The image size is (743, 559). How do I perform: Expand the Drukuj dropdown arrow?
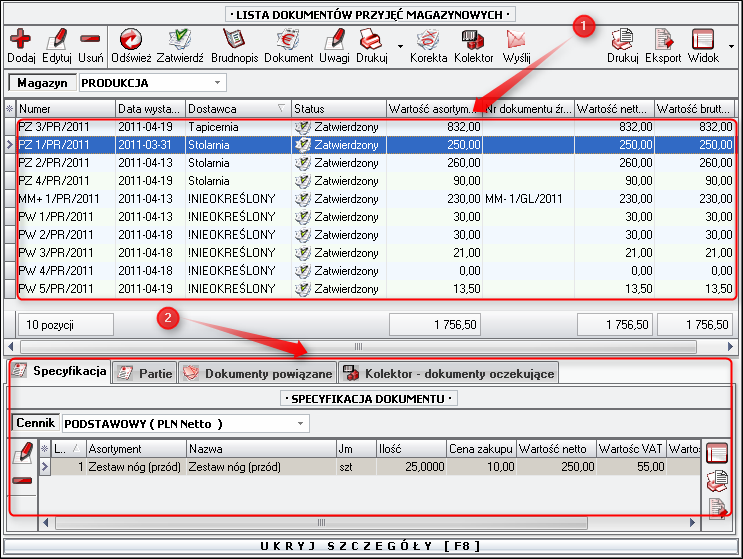(x=400, y=46)
